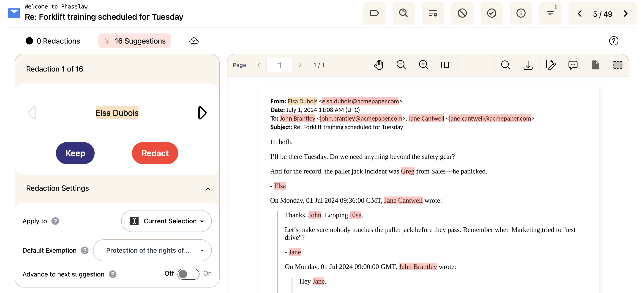The image size is (644, 293).
Task: Open the tag label tool
Action: [x=374, y=13]
